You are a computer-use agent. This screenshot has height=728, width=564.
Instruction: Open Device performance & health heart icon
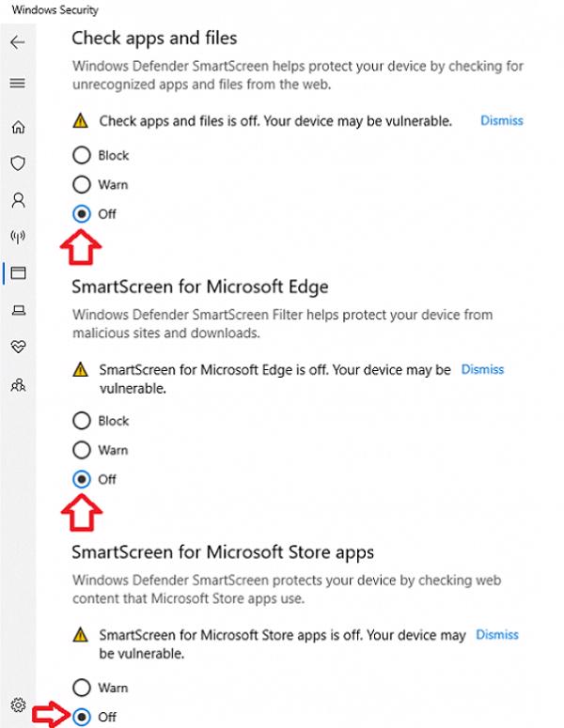pos(18,347)
